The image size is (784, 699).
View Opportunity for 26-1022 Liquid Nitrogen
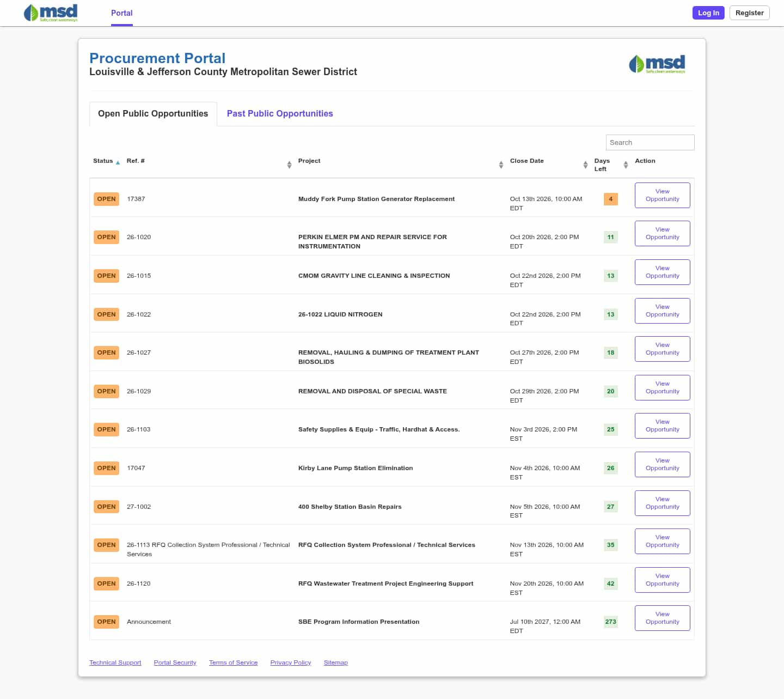[x=662, y=311]
